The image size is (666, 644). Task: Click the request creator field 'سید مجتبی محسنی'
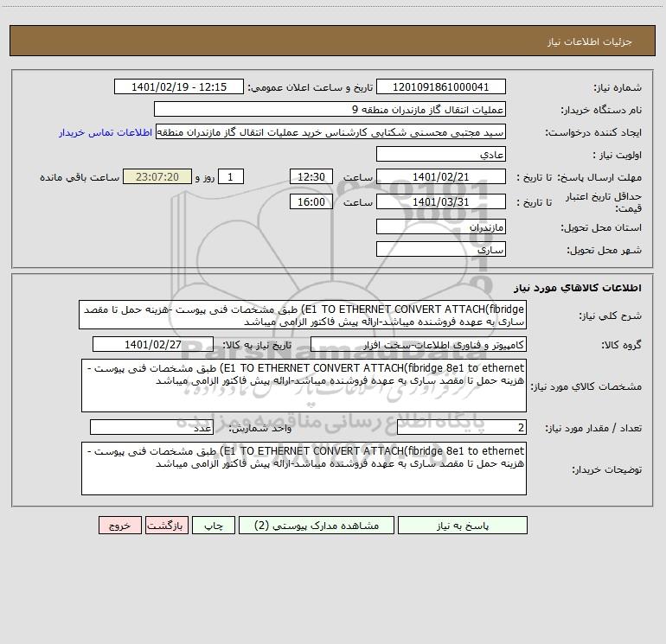[331, 131]
